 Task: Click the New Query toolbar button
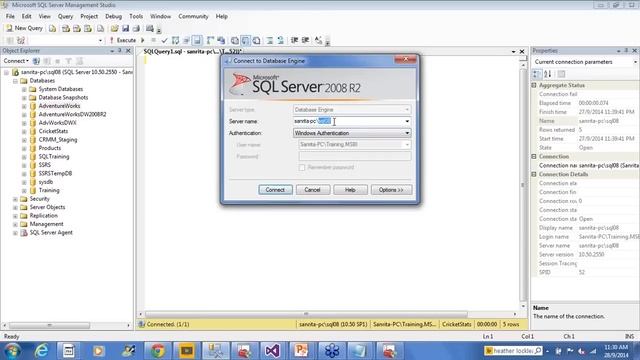pos(24,28)
